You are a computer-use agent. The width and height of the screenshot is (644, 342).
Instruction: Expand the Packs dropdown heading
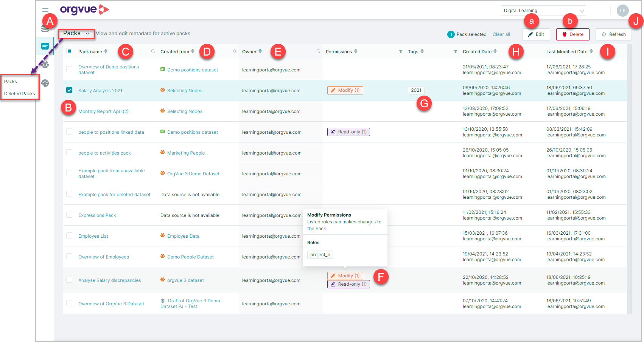76,33
